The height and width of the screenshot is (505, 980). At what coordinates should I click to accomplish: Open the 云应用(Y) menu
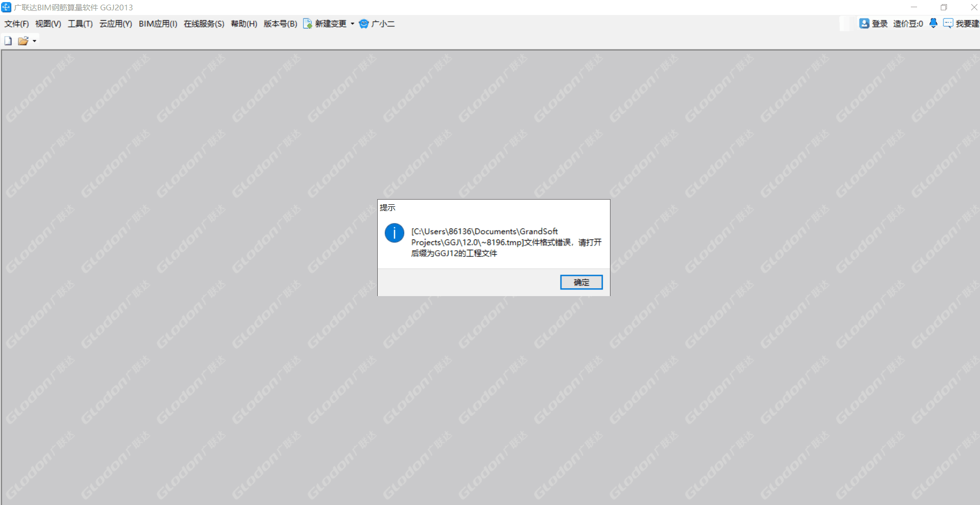116,24
